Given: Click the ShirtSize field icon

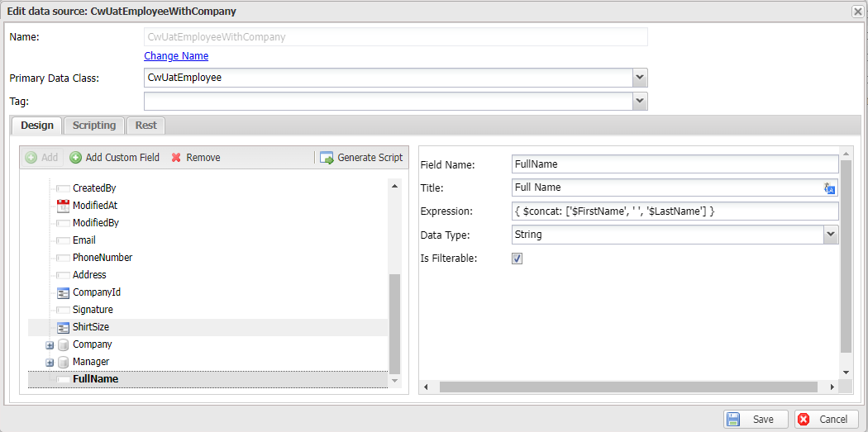Looking at the screenshot, I should pyautogui.click(x=63, y=327).
